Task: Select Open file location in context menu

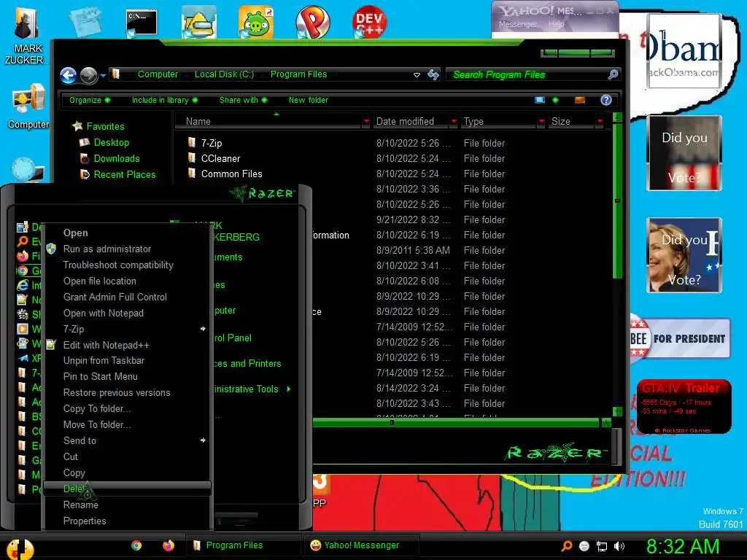Action: (127, 281)
